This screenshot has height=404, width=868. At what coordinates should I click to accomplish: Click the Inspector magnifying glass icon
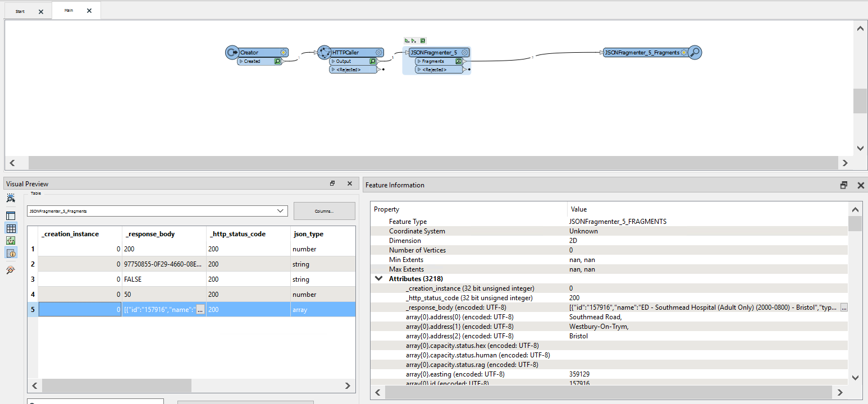coord(695,53)
